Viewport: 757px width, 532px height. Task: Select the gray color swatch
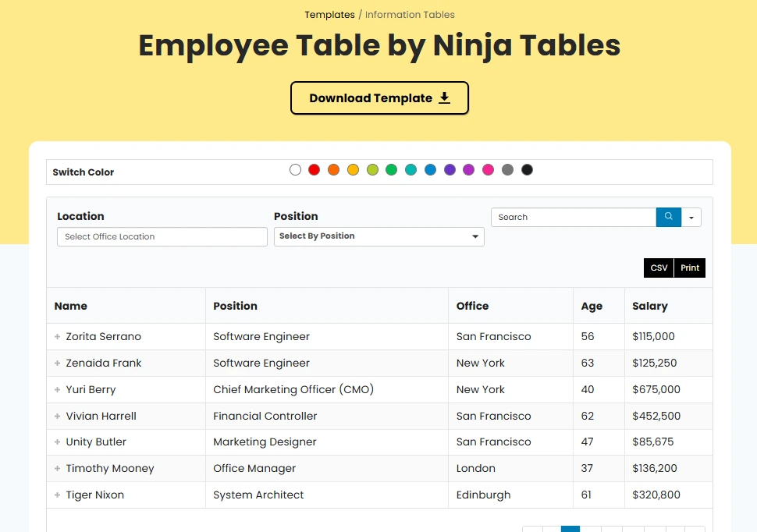(x=507, y=170)
